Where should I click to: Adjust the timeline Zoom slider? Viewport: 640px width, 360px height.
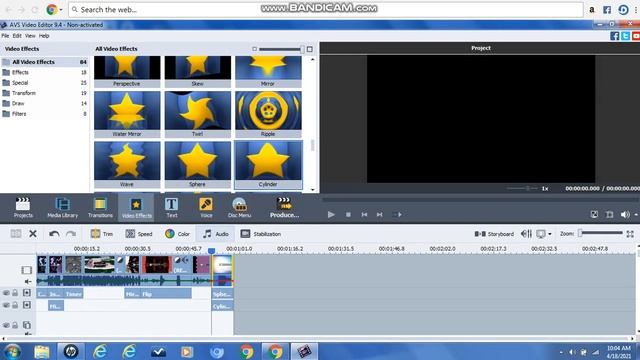(x=600, y=233)
